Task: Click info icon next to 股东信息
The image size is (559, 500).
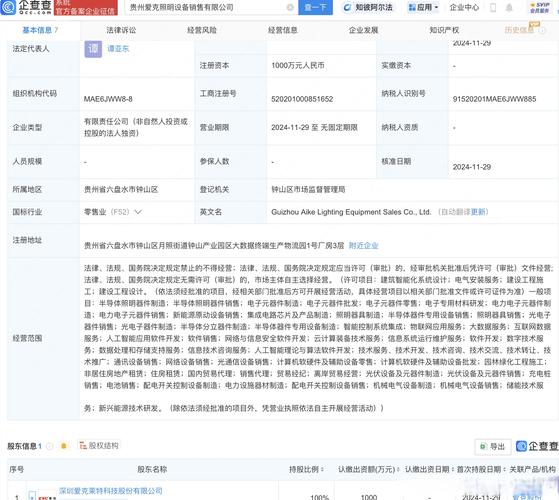Action: (50, 446)
